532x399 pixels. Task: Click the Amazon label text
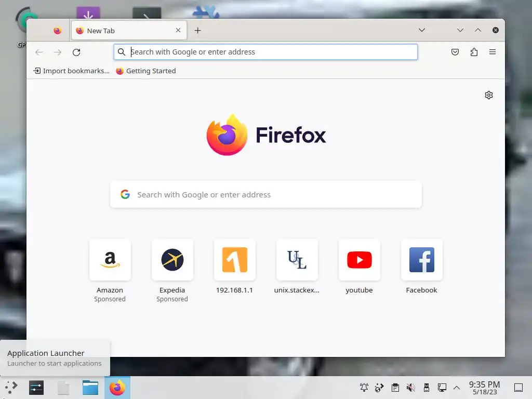click(110, 290)
